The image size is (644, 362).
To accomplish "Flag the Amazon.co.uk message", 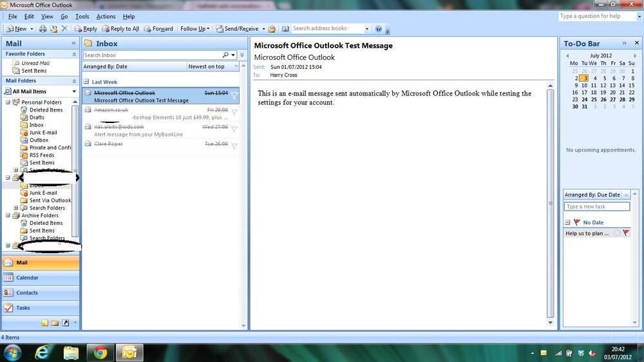I will pos(234,112).
